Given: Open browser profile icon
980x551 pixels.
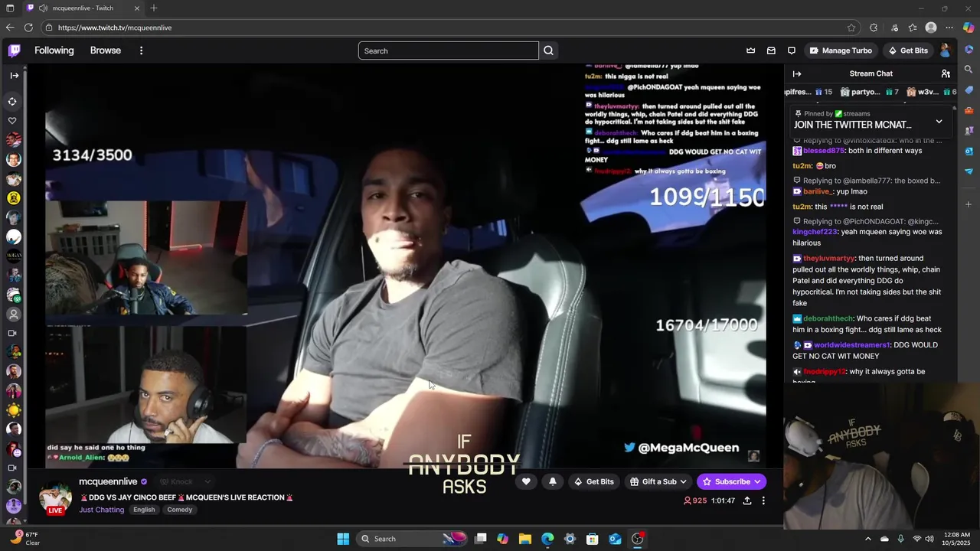Looking at the screenshot, I should pos(931,28).
